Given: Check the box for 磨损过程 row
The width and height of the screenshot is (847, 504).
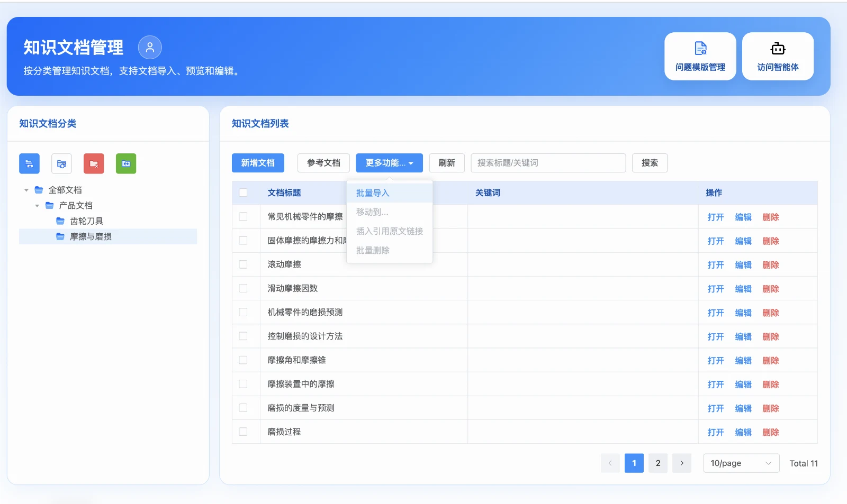Looking at the screenshot, I should [243, 432].
